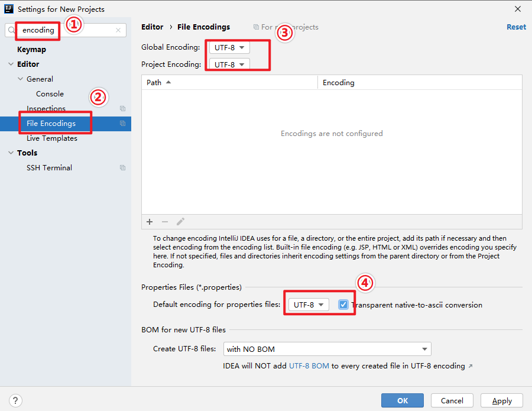Click the Path column sort arrow
The height and width of the screenshot is (411, 532).
tap(168, 82)
